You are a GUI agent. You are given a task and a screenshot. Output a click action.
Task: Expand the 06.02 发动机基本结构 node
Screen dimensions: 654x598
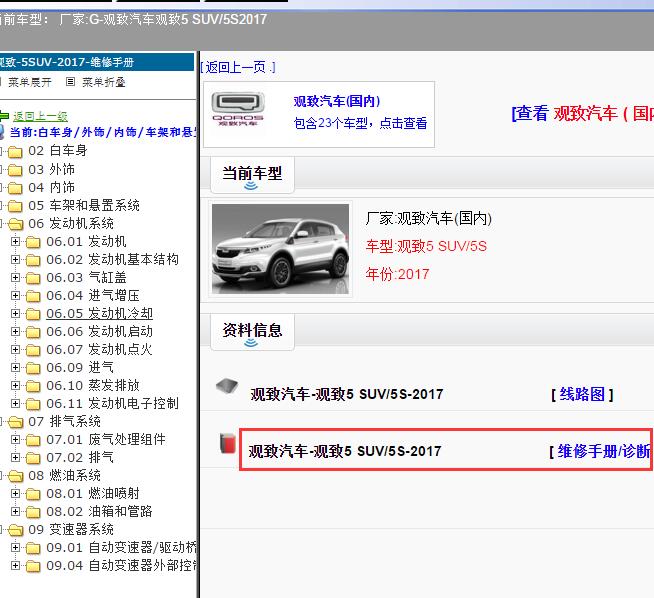(15, 259)
